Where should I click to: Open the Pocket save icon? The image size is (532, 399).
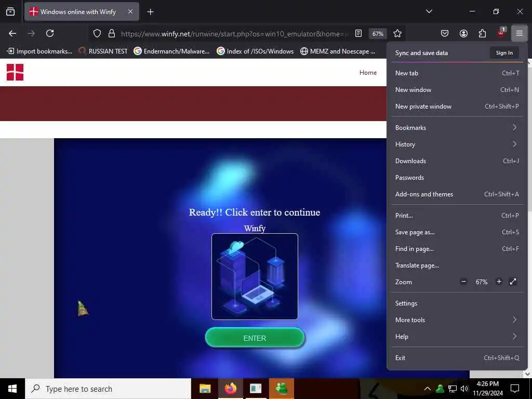(445, 33)
